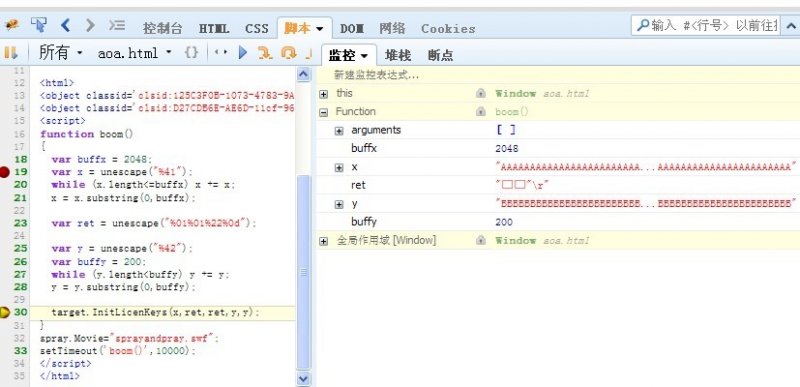This screenshot has height=387, width=800.
Task: Click the var ret = unescape line
Action: 154,223
